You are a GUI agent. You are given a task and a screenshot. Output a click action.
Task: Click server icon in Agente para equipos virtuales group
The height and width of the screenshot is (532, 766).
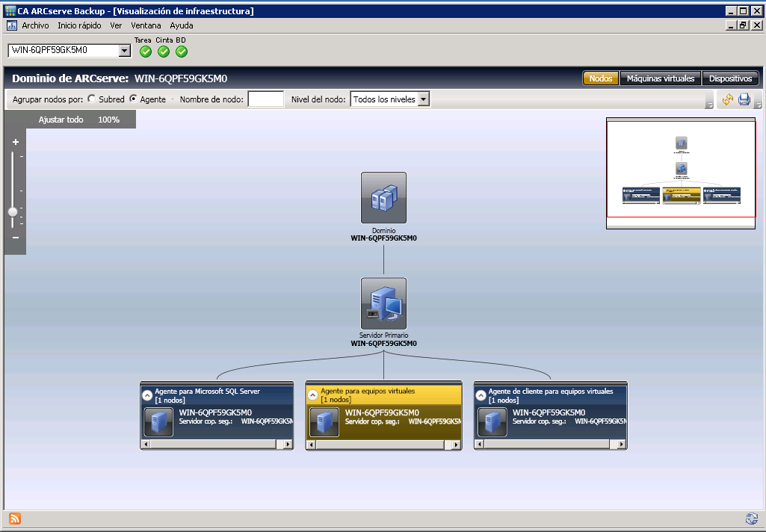(x=324, y=422)
